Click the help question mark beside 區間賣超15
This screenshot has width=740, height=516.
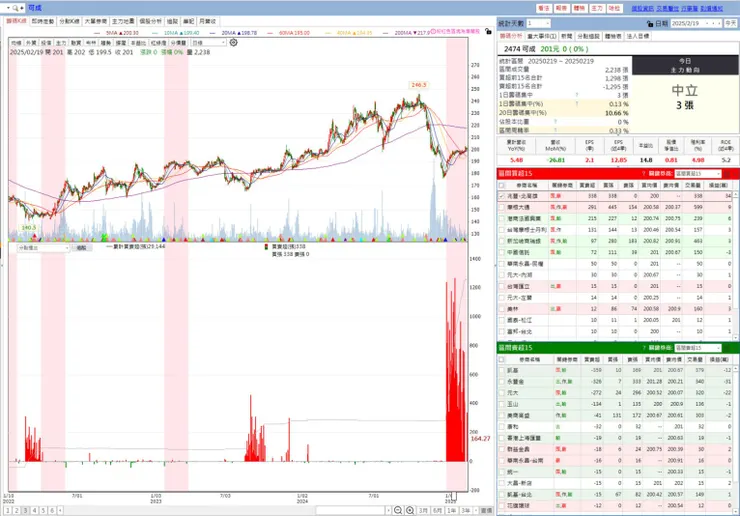pos(643,348)
